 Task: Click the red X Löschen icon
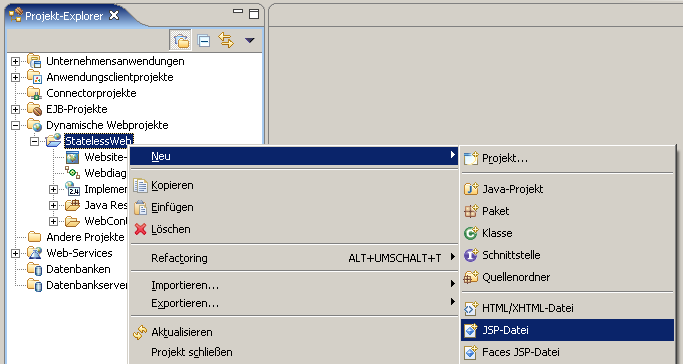point(140,229)
